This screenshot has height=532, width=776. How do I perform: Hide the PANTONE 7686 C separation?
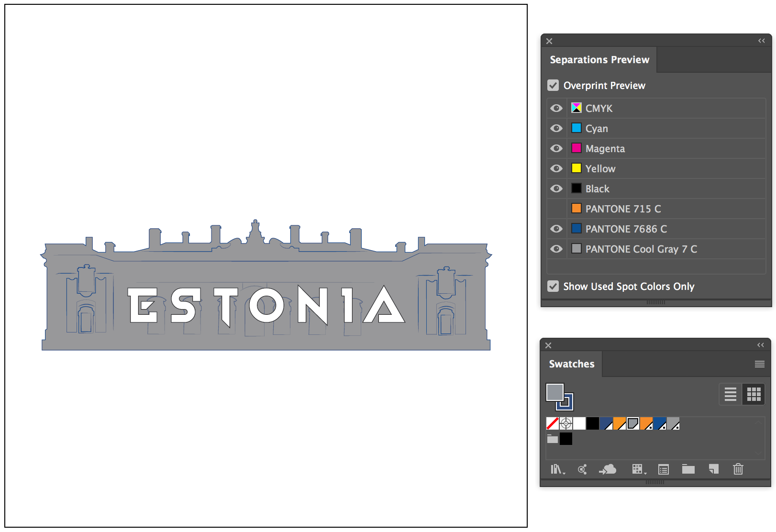[556, 229]
